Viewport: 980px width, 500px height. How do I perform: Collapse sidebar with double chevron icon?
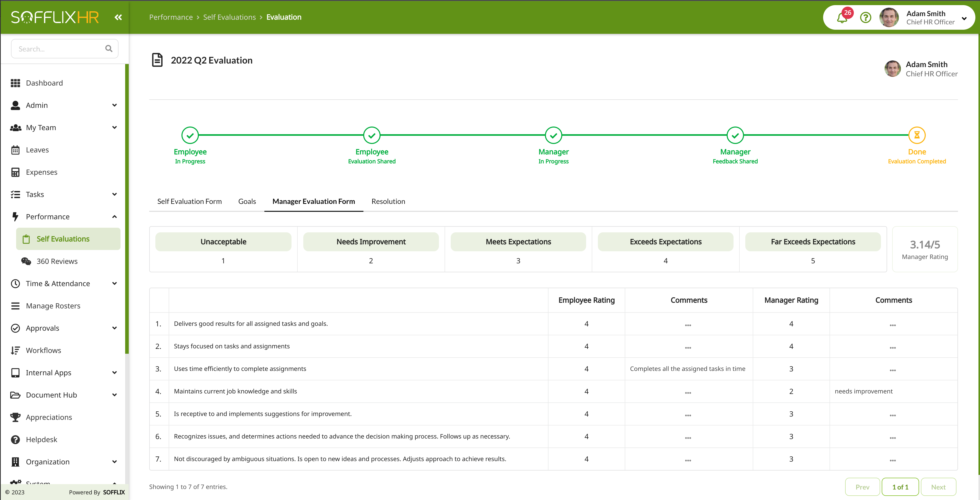(x=118, y=17)
